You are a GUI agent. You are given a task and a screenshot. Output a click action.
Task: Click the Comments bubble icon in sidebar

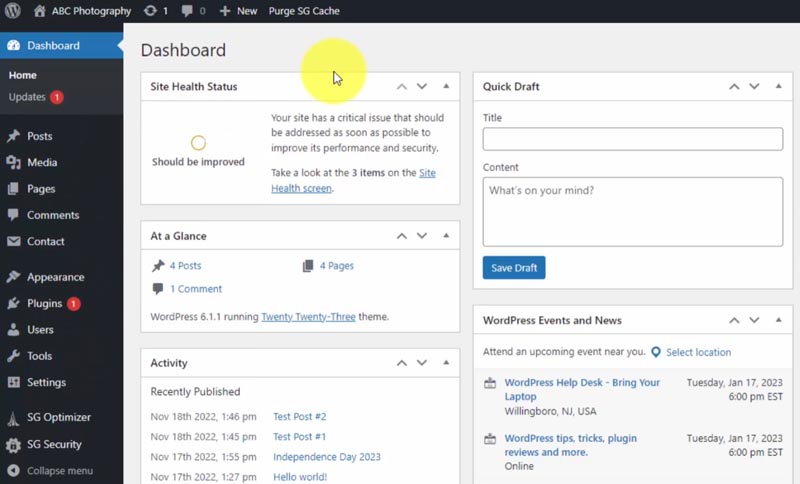pos(13,215)
